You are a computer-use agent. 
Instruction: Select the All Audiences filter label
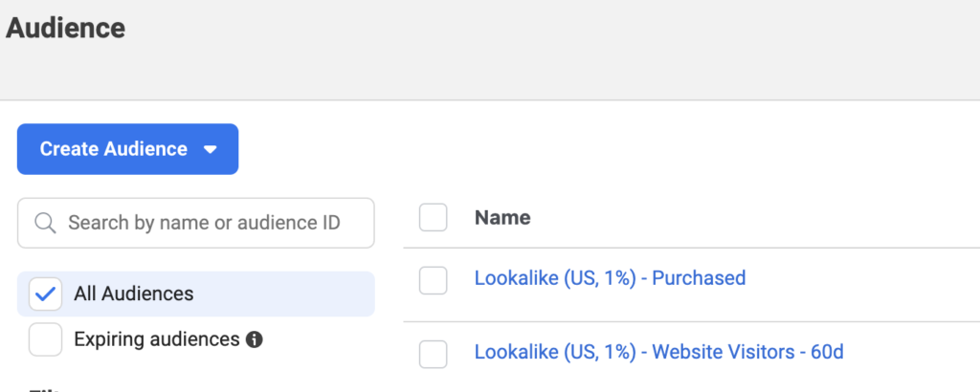click(134, 294)
